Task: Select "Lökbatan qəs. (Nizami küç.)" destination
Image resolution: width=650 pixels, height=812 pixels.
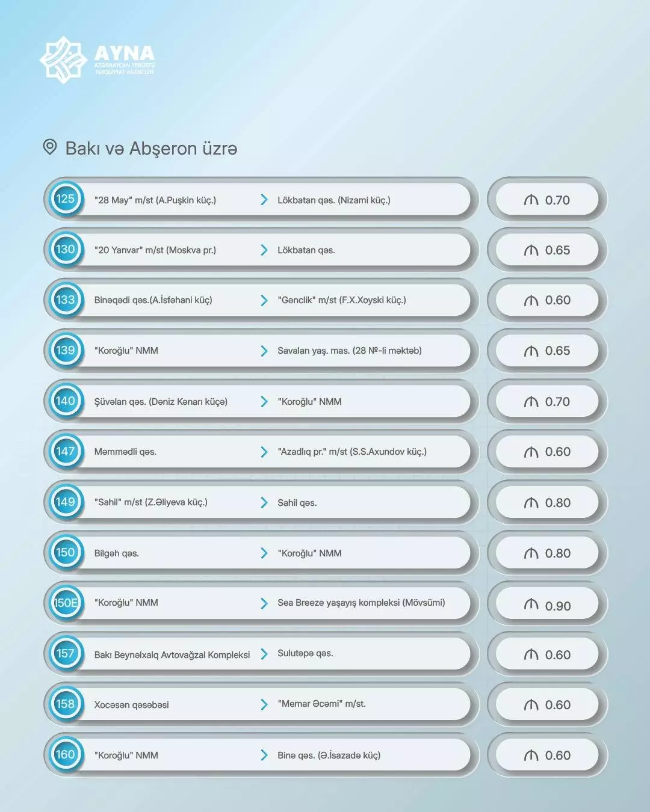Action: [x=333, y=200]
